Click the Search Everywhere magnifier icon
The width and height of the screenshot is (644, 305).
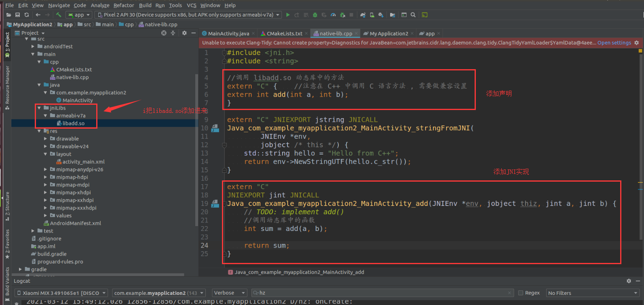click(x=413, y=15)
